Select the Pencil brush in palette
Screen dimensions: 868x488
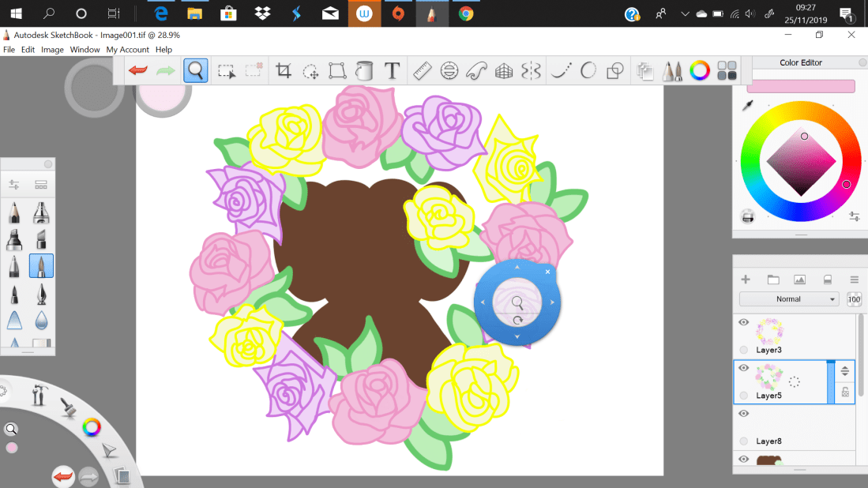pyautogui.click(x=14, y=214)
